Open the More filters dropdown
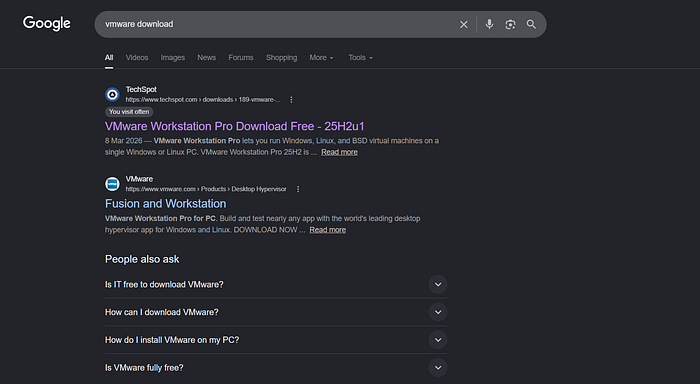The height and width of the screenshot is (384, 700). pos(321,58)
